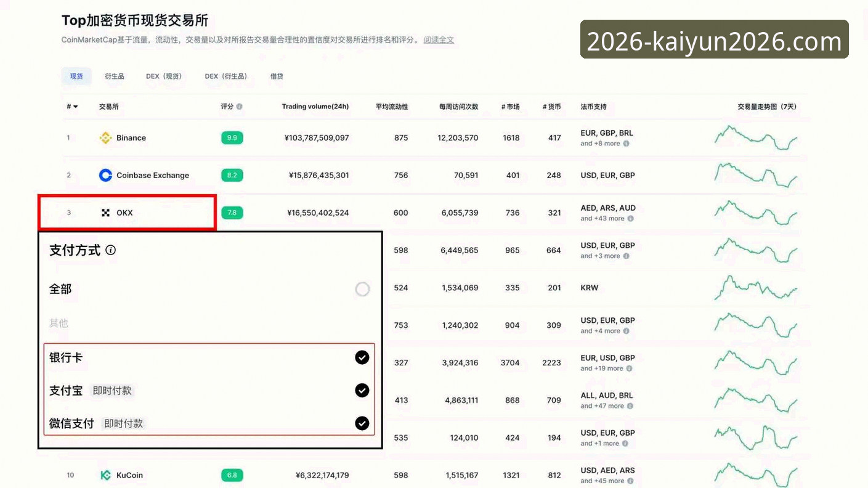Click info icon next to 'and +47 more'
The width and height of the screenshot is (868, 488).
coord(630,406)
